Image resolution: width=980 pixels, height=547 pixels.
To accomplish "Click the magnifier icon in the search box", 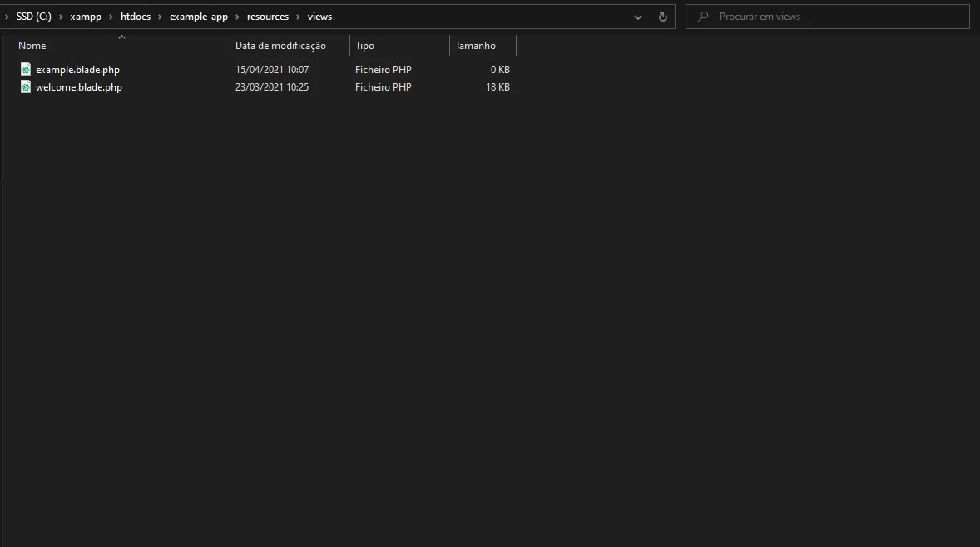I will 703,17.
